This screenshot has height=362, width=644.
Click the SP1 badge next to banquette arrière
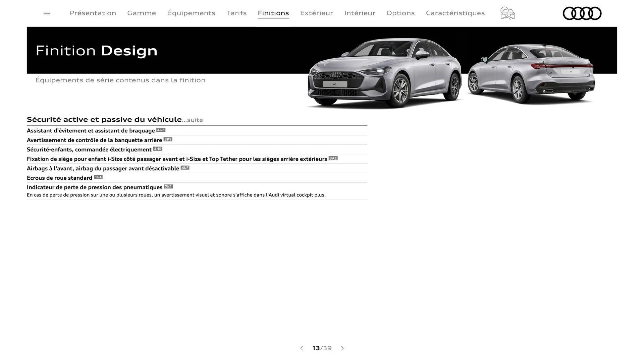coord(168,139)
